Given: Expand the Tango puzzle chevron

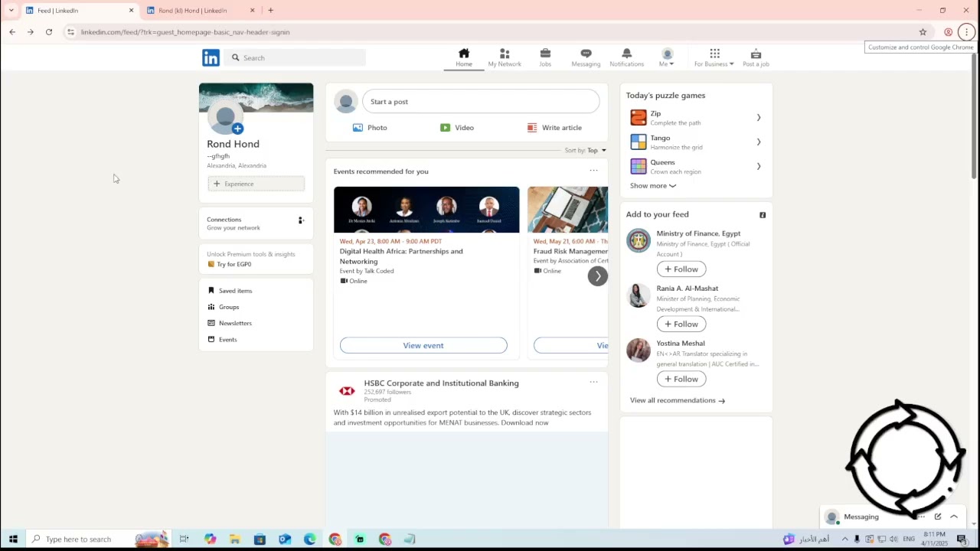Looking at the screenshot, I should (759, 142).
